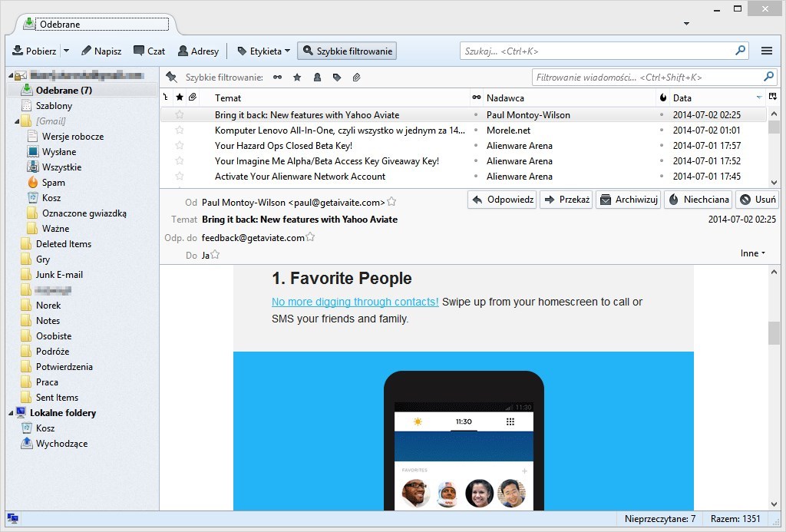Image resolution: width=786 pixels, height=532 pixels.
Task: Sort by the read-status glasses column
Action: coord(476,97)
